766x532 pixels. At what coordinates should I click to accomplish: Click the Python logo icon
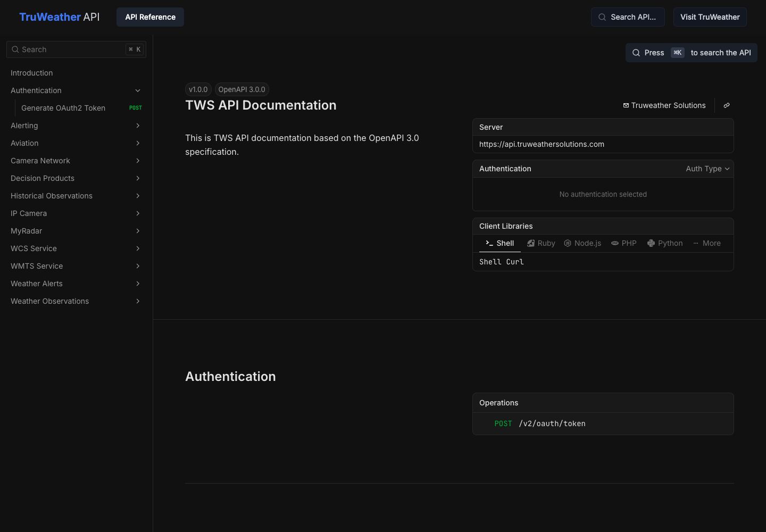pos(651,243)
